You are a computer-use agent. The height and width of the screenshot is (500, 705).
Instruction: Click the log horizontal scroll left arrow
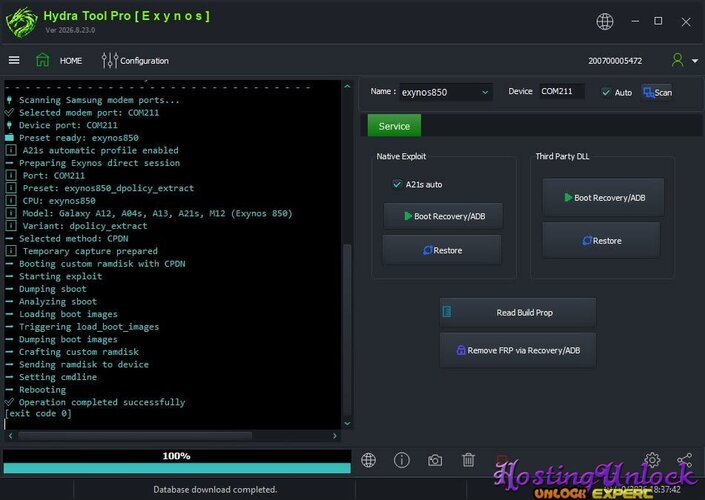coord(10,435)
